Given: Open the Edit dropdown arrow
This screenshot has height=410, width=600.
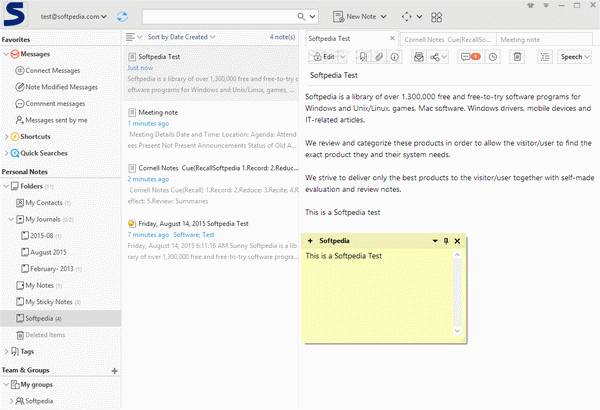Looking at the screenshot, I should click(343, 57).
